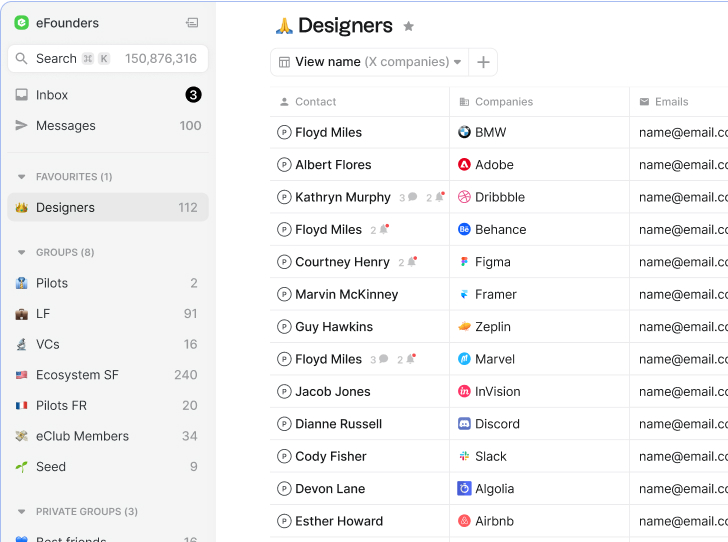The image size is (728, 542).
Task: Collapse the Private Groups section
Action: tap(21, 512)
